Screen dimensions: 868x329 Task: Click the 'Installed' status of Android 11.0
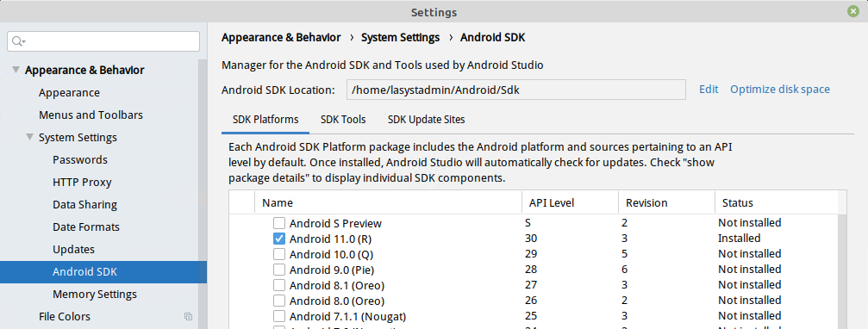739,239
